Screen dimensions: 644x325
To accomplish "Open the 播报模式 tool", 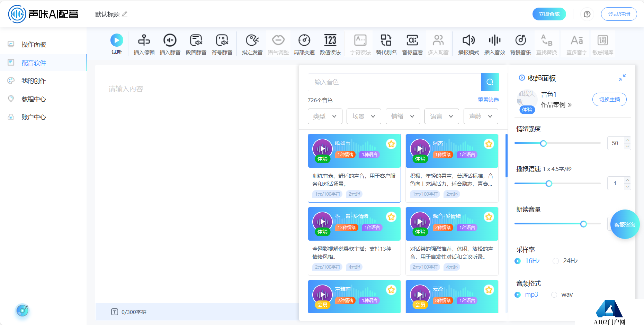I will coord(469,44).
